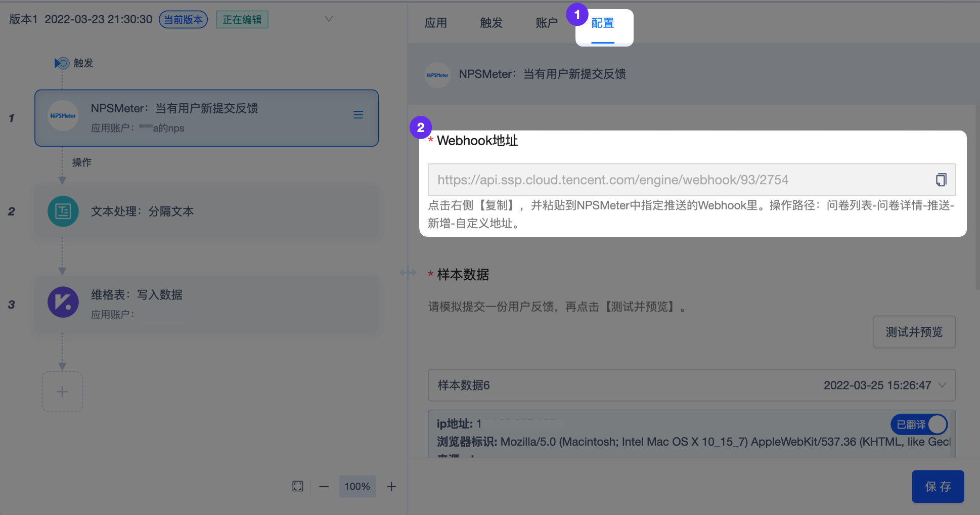Switch to the 应用 tab
The height and width of the screenshot is (515, 980).
(436, 23)
